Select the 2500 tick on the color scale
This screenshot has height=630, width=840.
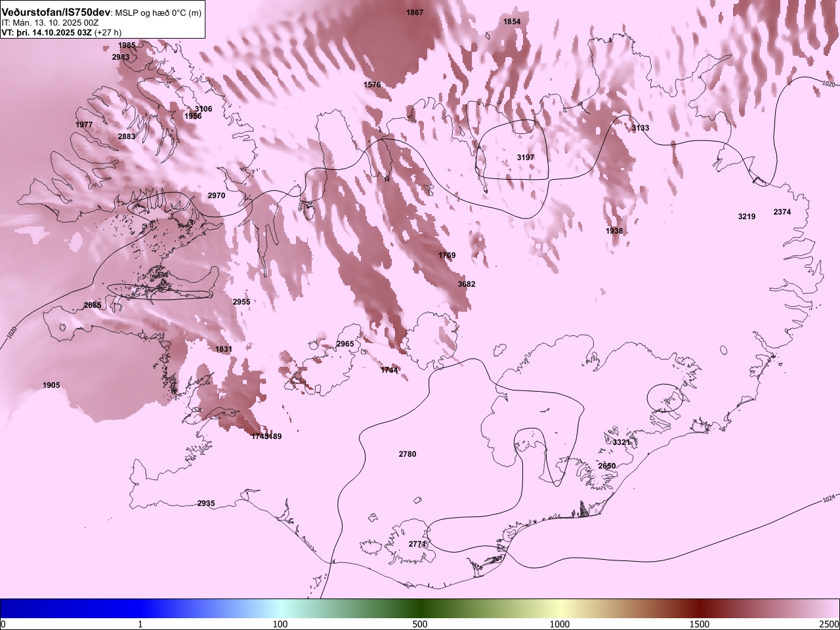pos(829,623)
